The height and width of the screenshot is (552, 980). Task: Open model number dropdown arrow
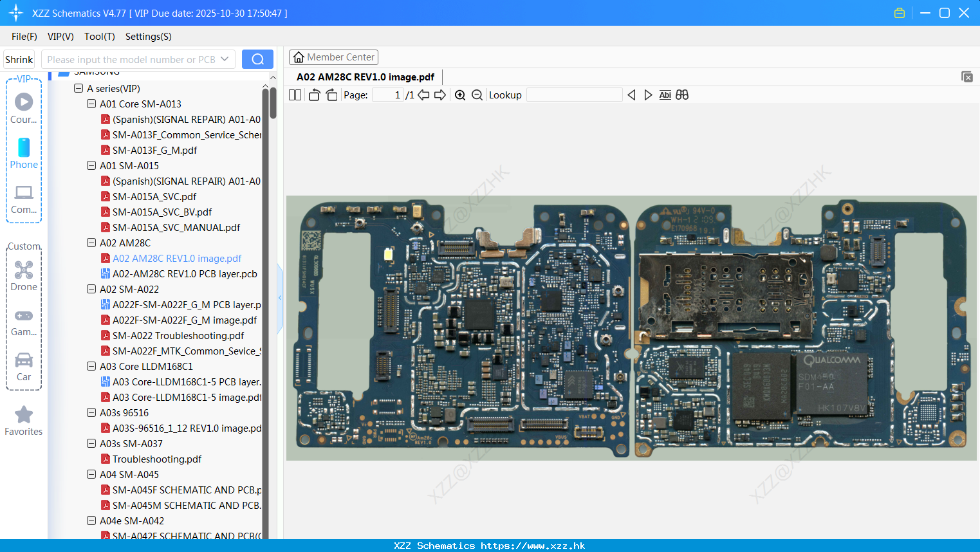(x=225, y=59)
